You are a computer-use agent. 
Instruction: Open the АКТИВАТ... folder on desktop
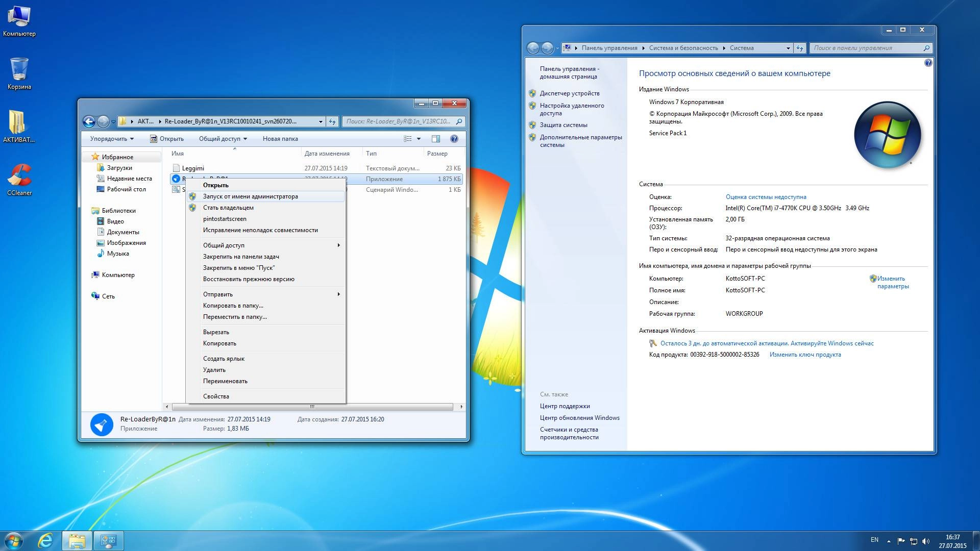[x=19, y=127]
